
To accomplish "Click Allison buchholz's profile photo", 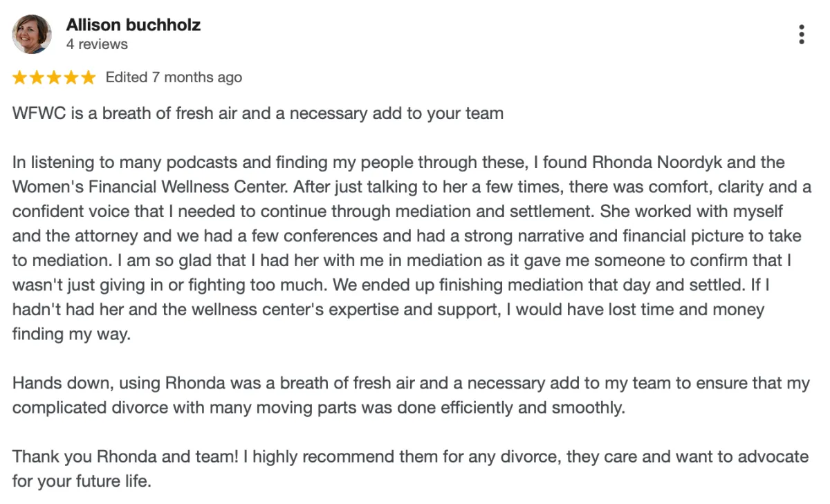I will [x=32, y=35].
